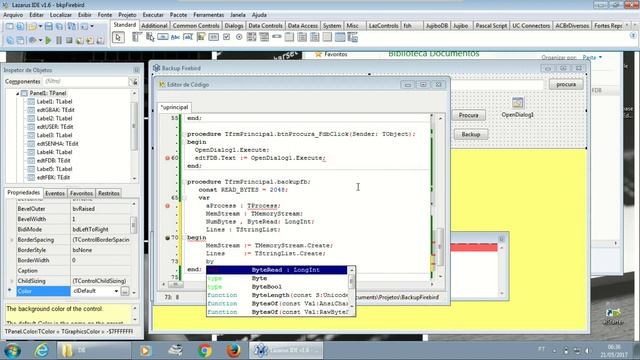Choose 'ByteLength' function completion entry

point(277,295)
